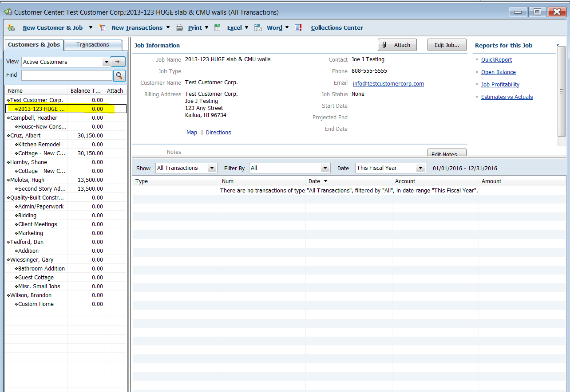Screen dimensions: 570x392
Task: Click the Customer Center title bar icon
Action: tap(8, 12)
